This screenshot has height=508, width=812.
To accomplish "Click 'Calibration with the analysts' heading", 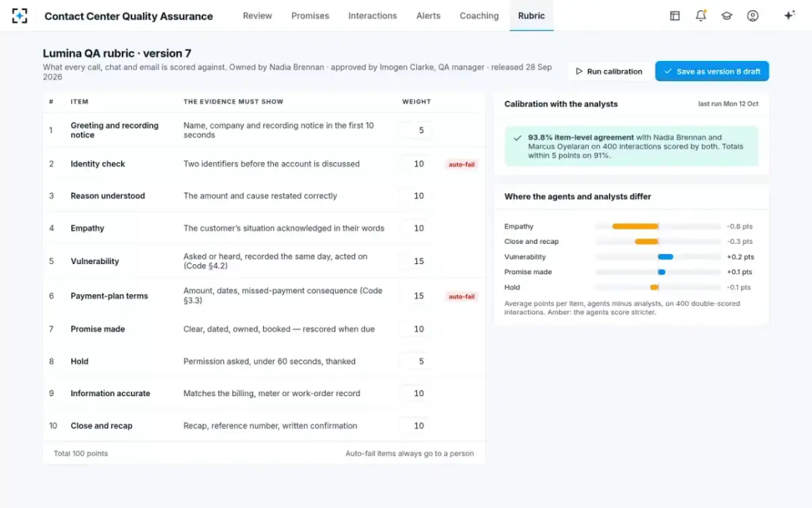I will click(561, 104).
